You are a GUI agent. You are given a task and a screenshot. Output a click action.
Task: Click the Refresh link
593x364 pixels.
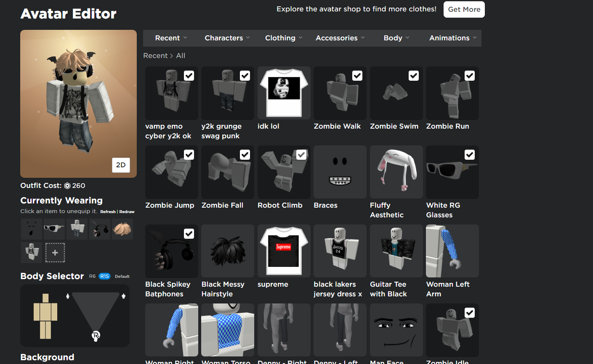[108, 212]
